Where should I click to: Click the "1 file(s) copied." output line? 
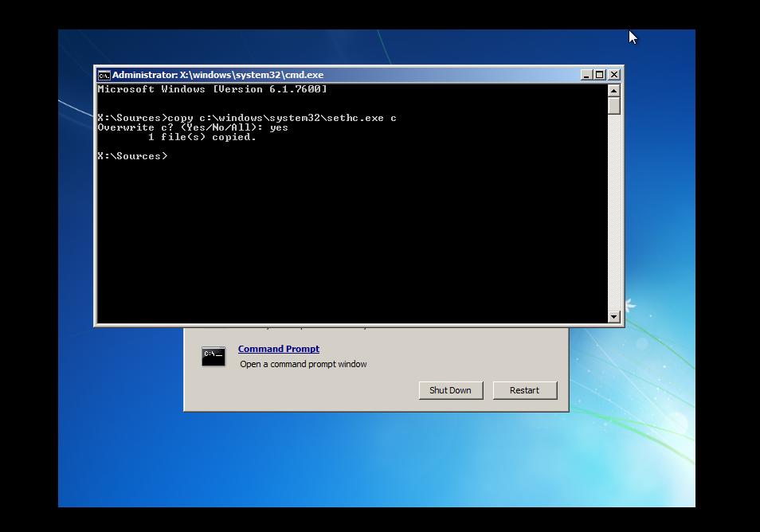202,137
